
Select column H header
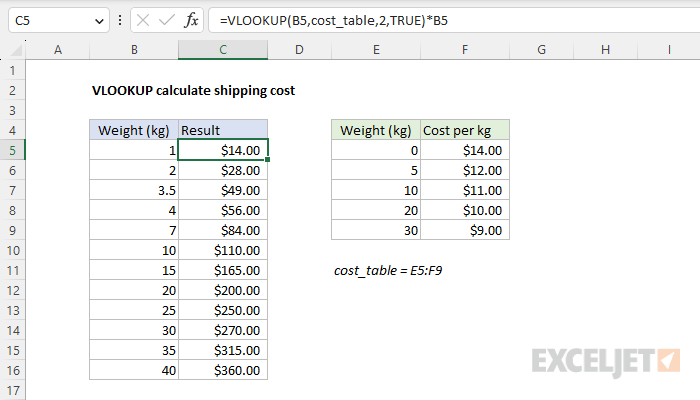[x=605, y=50]
